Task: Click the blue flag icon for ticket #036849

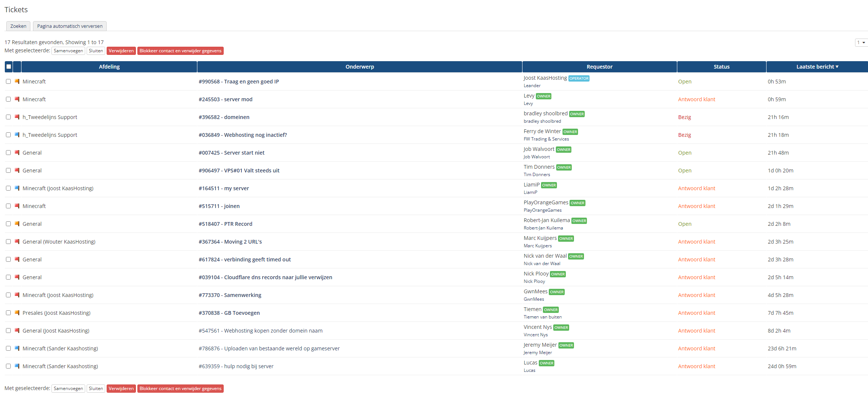Action: point(17,135)
